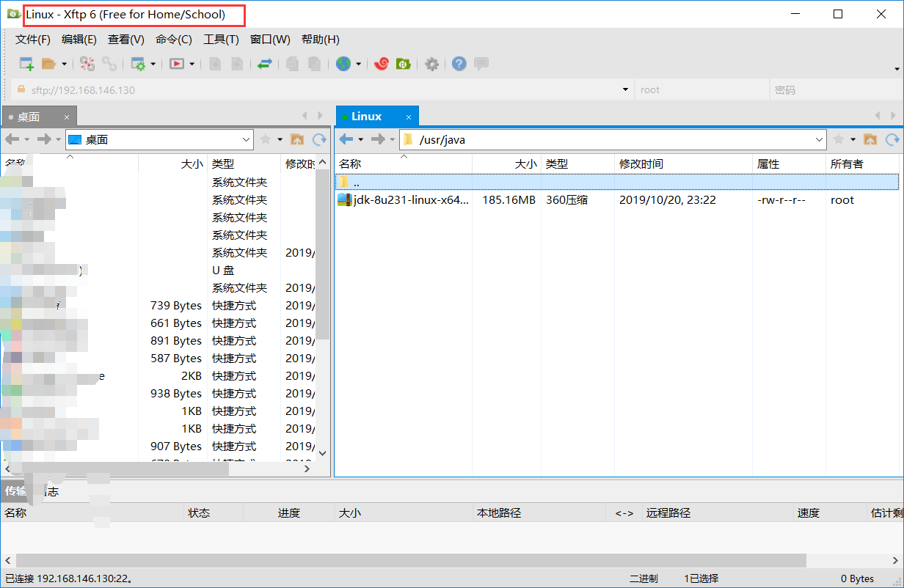This screenshot has height=588, width=904.
Task: Refresh the remote Linux pane
Action: [x=892, y=139]
